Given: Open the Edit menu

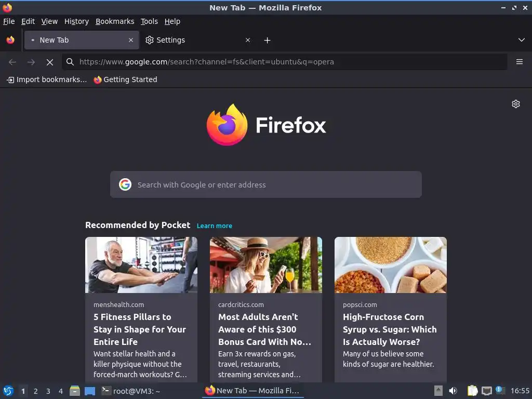Looking at the screenshot, I should coord(28,21).
